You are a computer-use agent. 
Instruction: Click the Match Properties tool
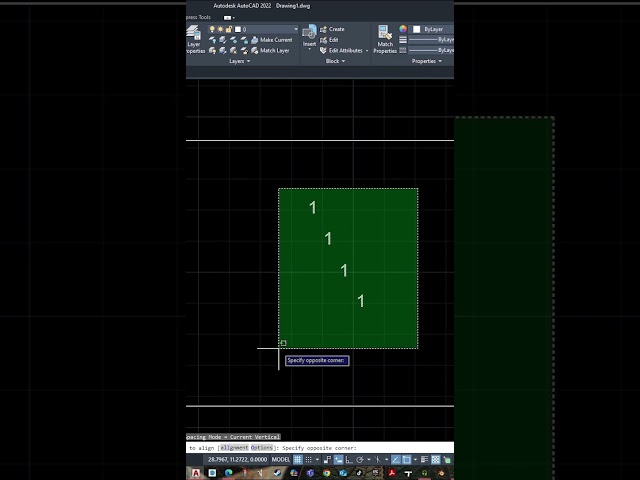385,40
